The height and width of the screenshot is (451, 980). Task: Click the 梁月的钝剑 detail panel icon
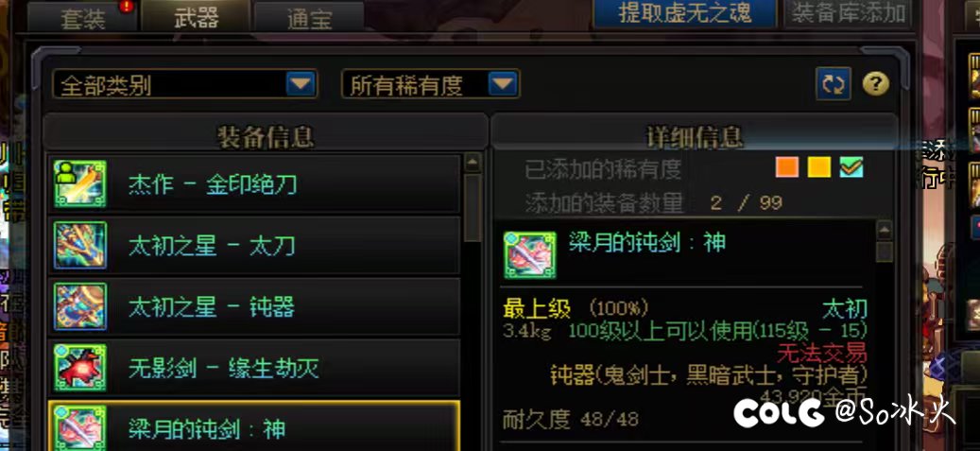(529, 255)
